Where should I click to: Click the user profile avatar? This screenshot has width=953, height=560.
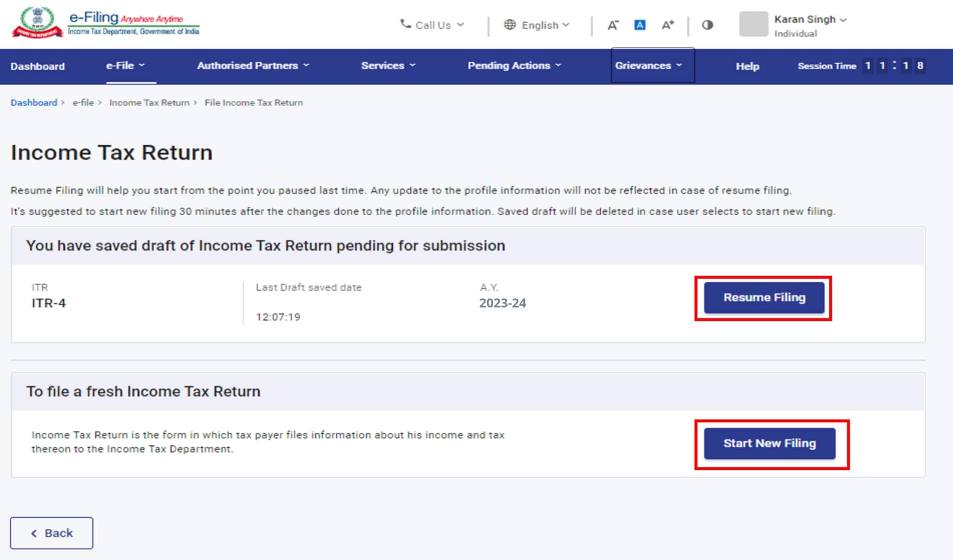tap(753, 24)
